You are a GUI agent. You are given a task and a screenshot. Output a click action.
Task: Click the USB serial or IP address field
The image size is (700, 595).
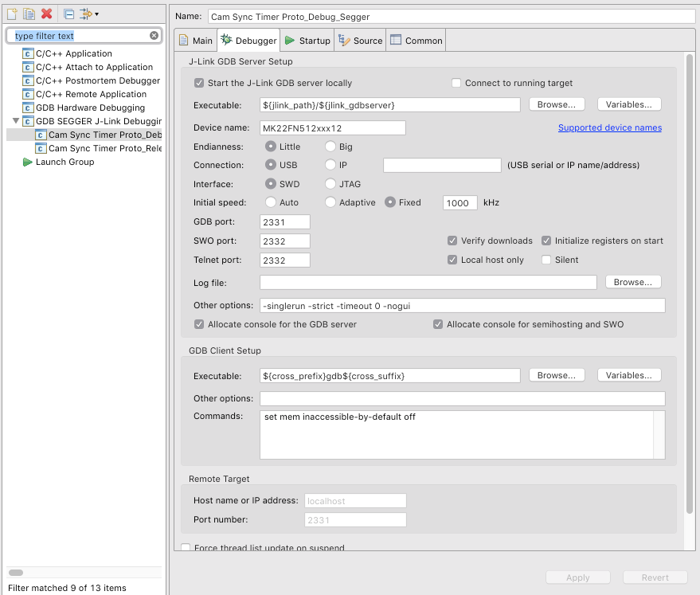[442, 165]
